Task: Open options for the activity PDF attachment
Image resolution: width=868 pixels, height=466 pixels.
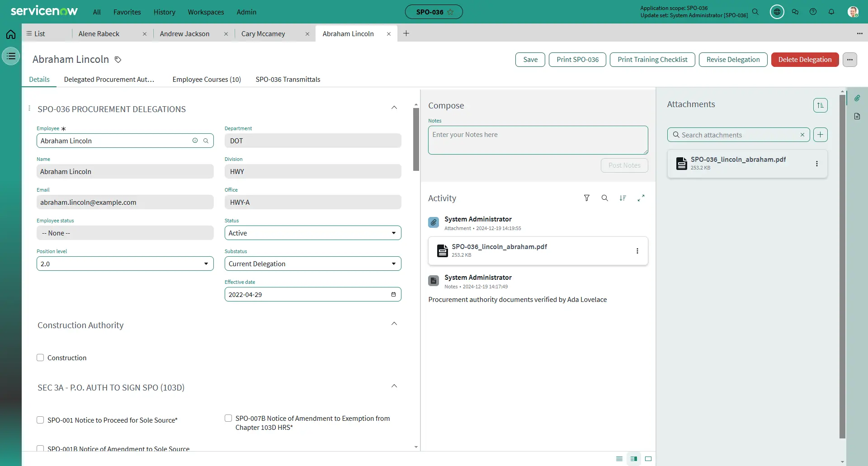Action: [637, 251]
